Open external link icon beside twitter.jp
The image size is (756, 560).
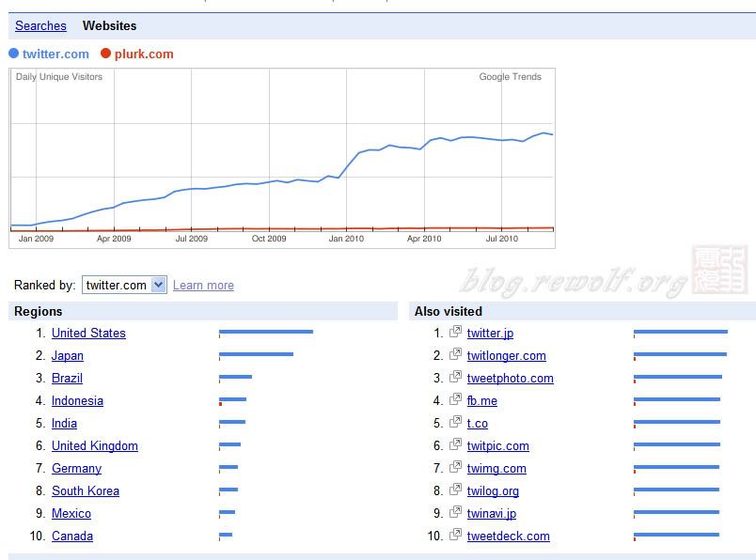pos(455,332)
